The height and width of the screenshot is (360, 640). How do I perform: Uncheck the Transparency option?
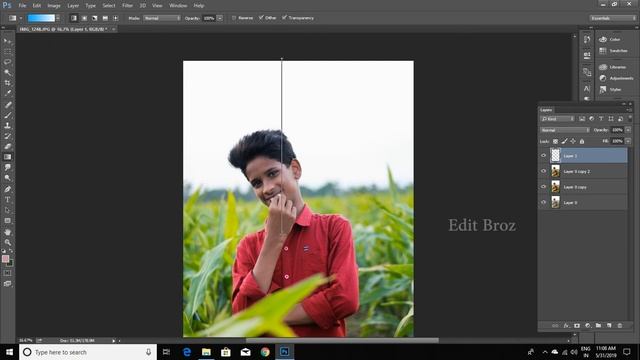tap(284, 18)
